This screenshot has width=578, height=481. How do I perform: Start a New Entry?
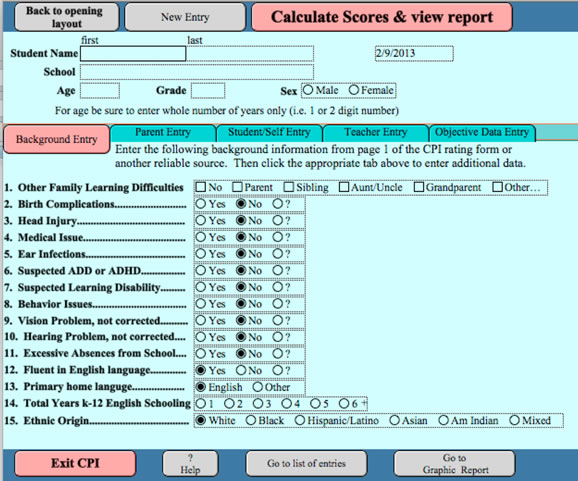coord(185,17)
